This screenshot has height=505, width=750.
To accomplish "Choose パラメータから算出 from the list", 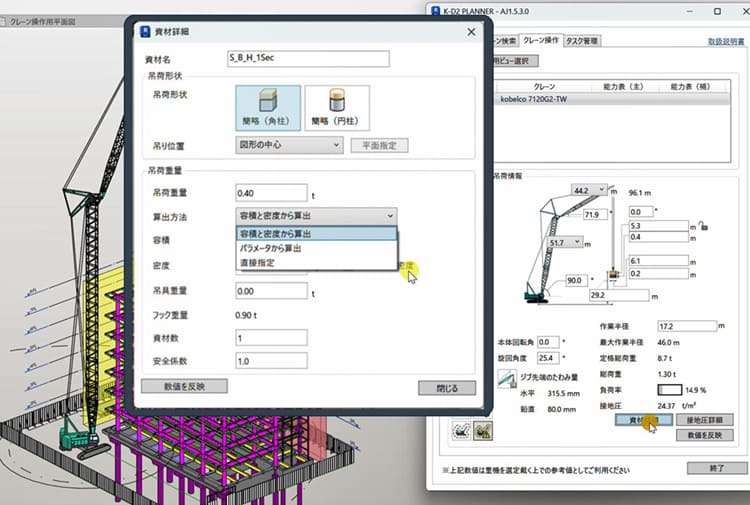I will 270,248.
